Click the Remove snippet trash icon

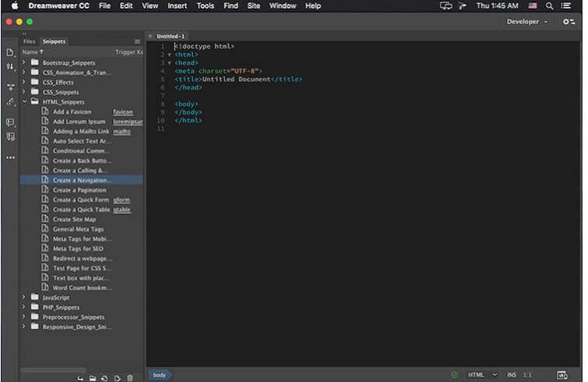tap(130, 378)
